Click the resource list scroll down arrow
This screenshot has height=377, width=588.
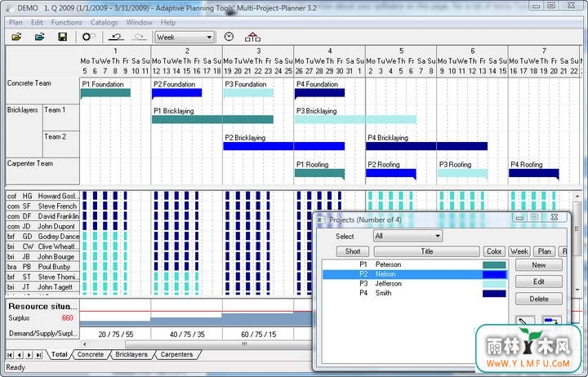coord(577,290)
